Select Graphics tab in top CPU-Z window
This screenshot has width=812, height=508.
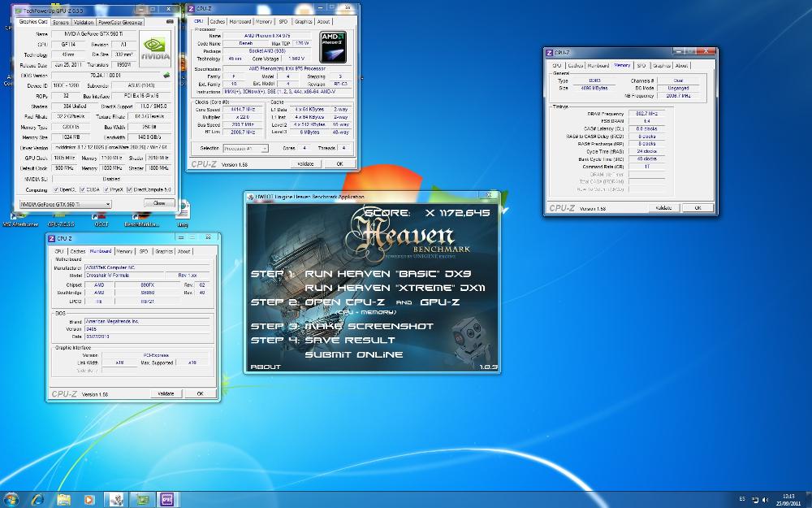303,22
